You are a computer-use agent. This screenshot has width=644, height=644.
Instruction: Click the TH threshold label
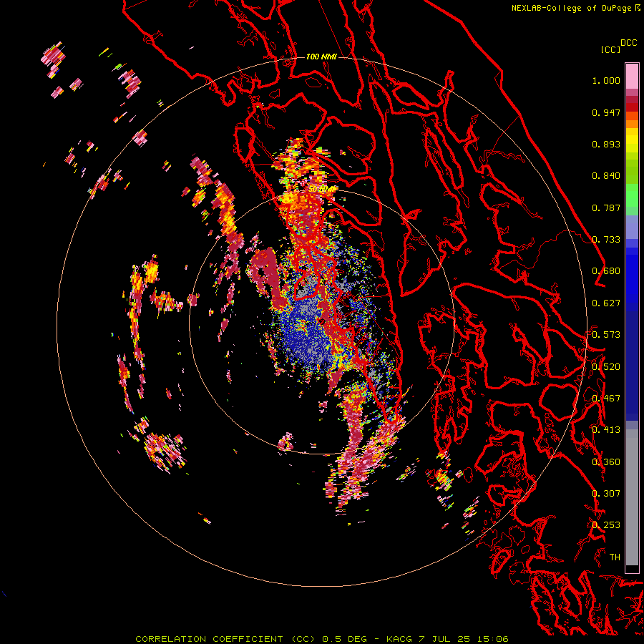tap(615, 557)
